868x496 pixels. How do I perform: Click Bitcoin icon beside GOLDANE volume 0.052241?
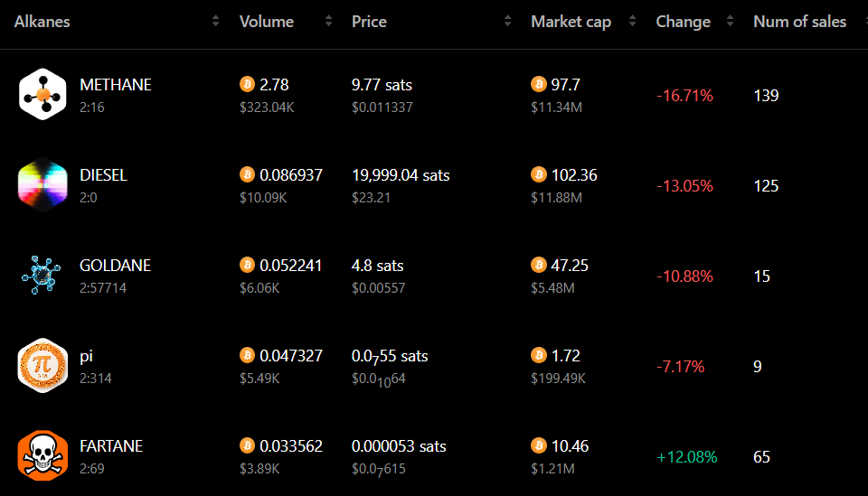click(x=247, y=265)
